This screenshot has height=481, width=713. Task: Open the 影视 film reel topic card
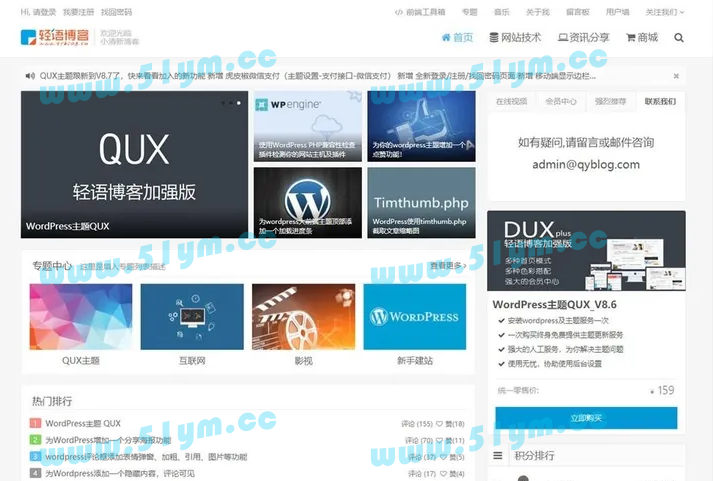(x=303, y=317)
